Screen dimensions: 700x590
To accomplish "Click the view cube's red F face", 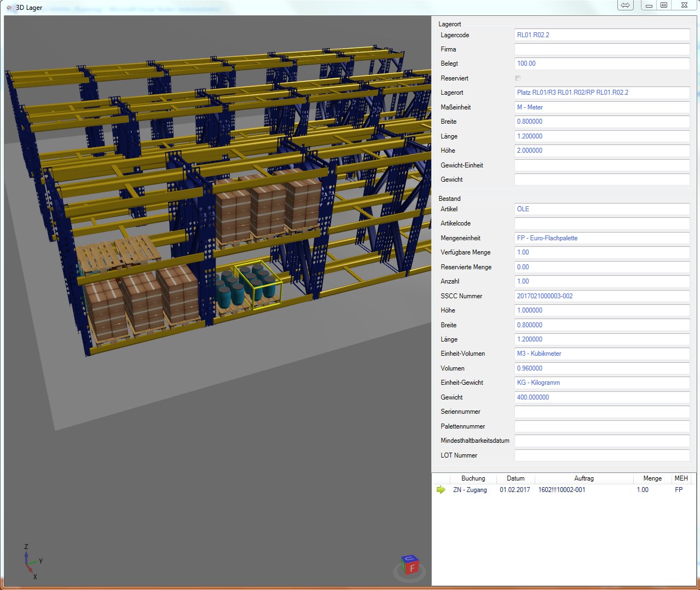I will tap(412, 569).
